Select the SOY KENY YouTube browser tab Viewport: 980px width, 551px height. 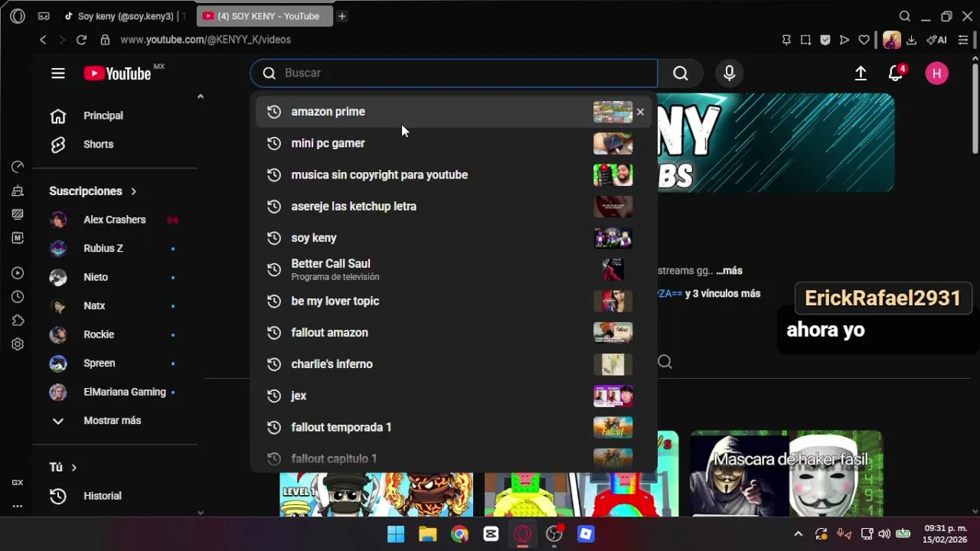coord(265,16)
